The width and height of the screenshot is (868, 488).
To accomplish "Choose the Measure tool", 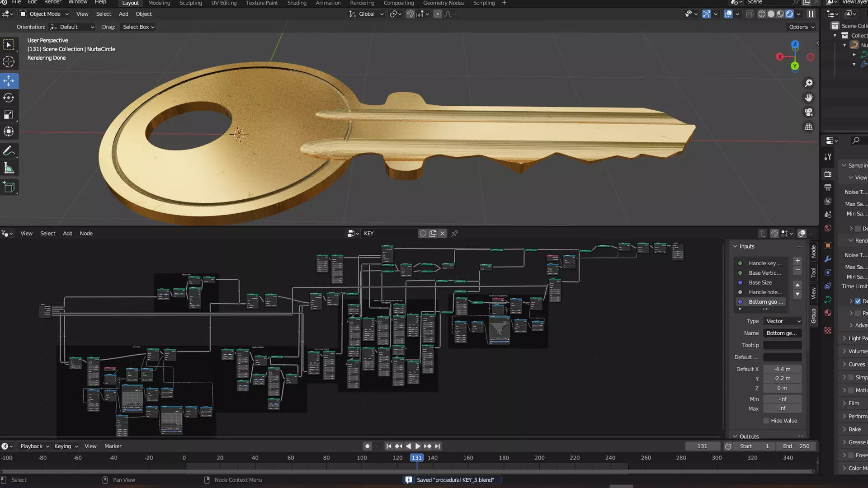I will click(9, 168).
